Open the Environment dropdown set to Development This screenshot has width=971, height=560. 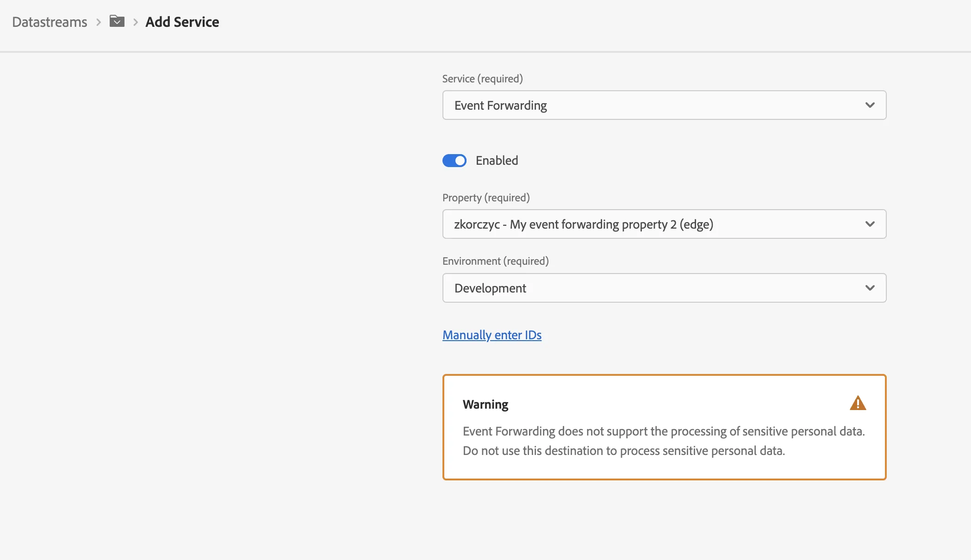point(664,288)
